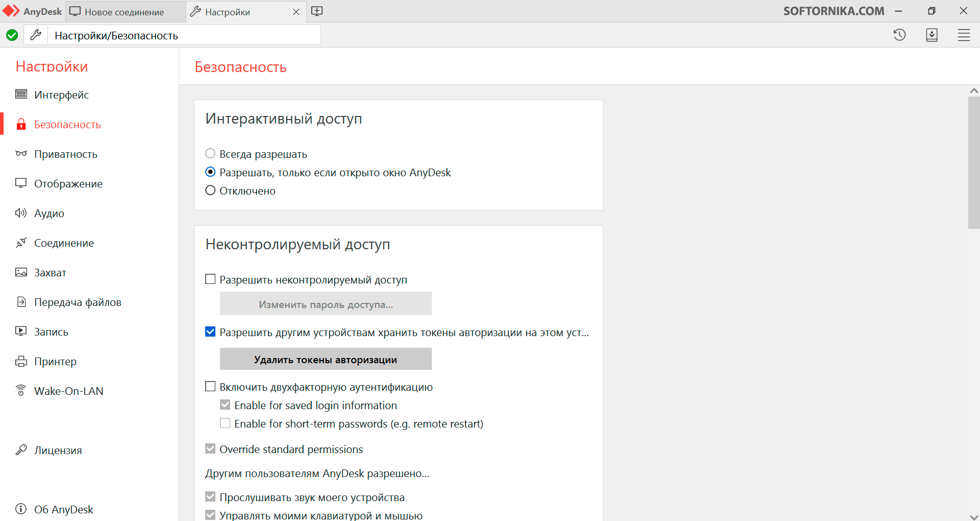Open the hamburger main menu
Image resolution: width=980 pixels, height=521 pixels.
click(x=964, y=35)
